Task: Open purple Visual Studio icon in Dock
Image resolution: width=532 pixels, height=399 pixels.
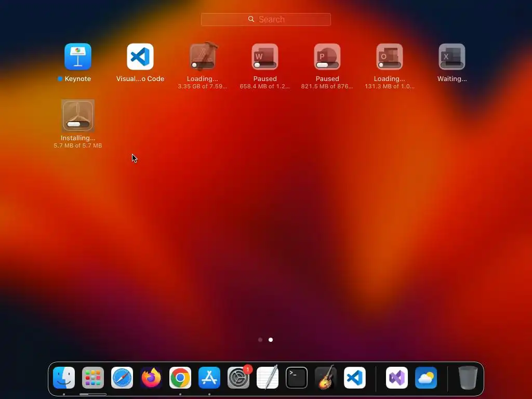Action: pyautogui.click(x=397, y=378)
